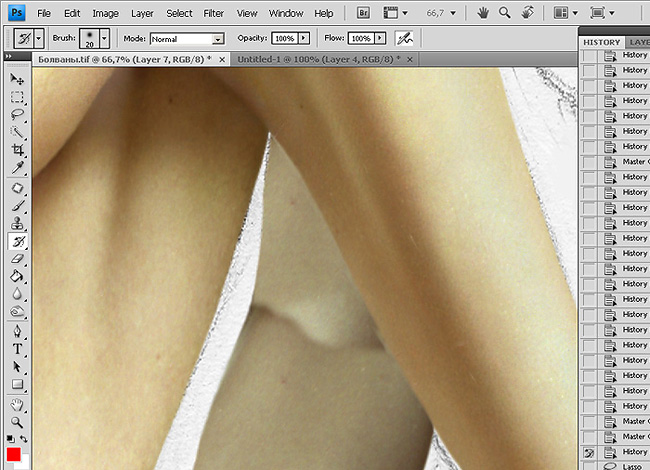Viewport: 650px width, 470px height.
Task: Set history brush source beside first Master state
Action: (589, 162)
